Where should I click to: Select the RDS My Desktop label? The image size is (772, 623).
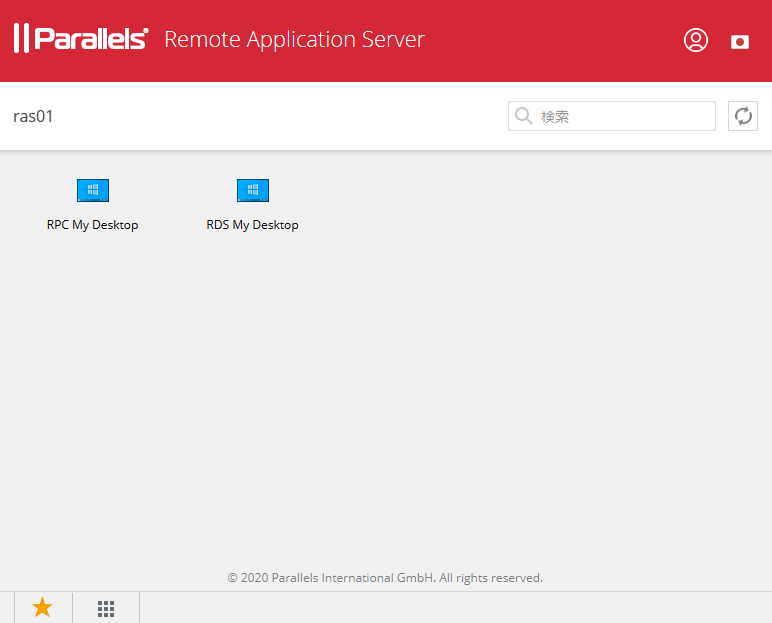click(253, 225)
